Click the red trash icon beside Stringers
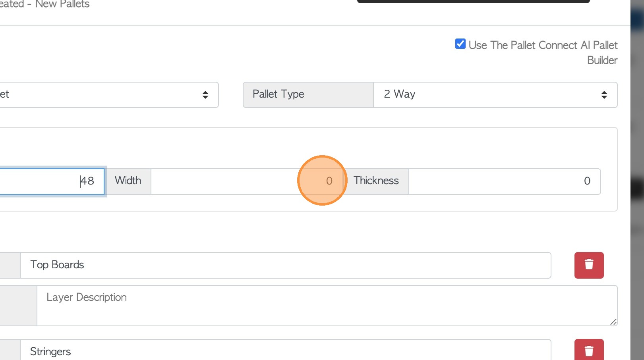Screen dimensions: 644x360 coord(589,350)
